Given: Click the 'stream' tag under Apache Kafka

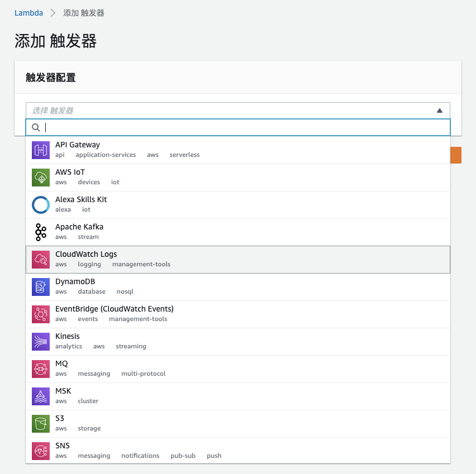Looking at the screenshot, I should click(88, 237).
